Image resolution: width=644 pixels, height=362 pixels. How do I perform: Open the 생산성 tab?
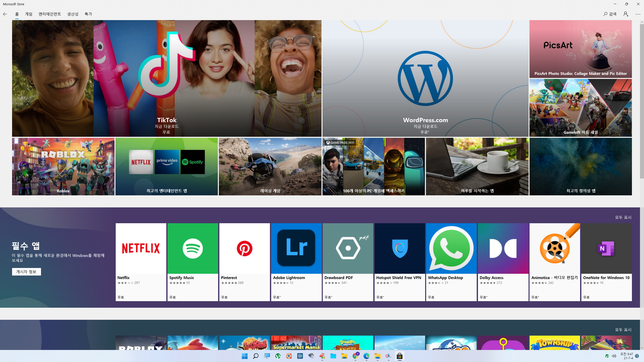(73, 14)
